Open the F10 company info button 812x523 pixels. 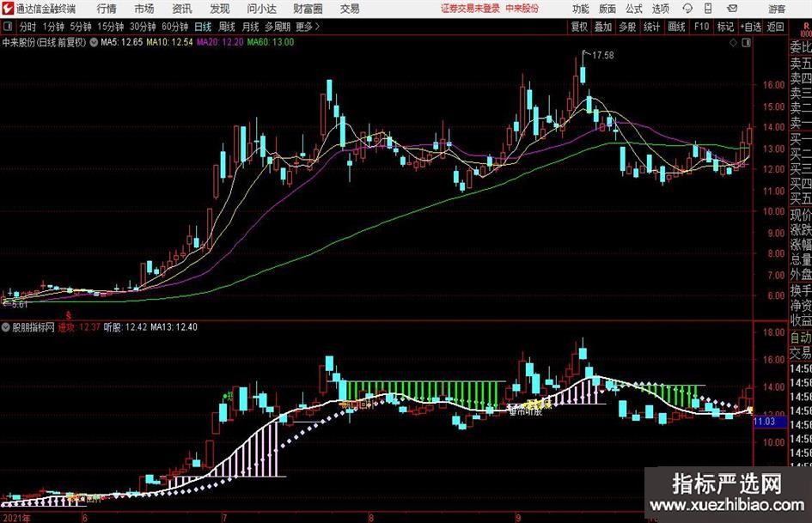point(702,27)
